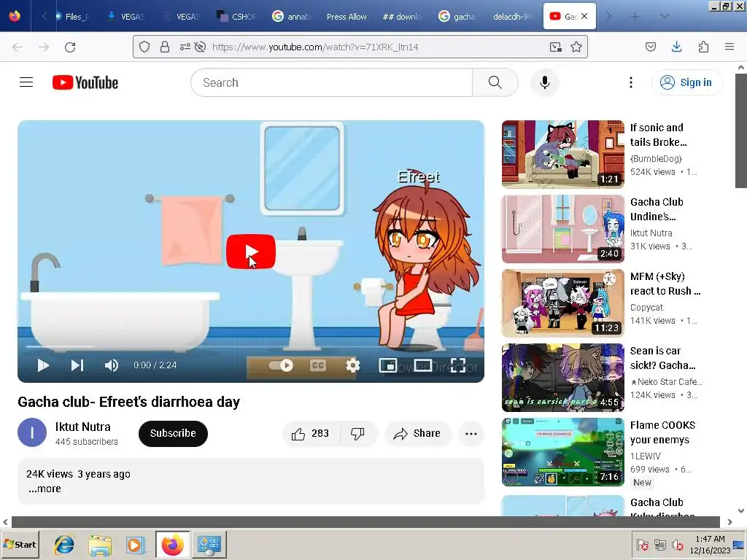Switch to the ## downlo tab

click(402, 17)
